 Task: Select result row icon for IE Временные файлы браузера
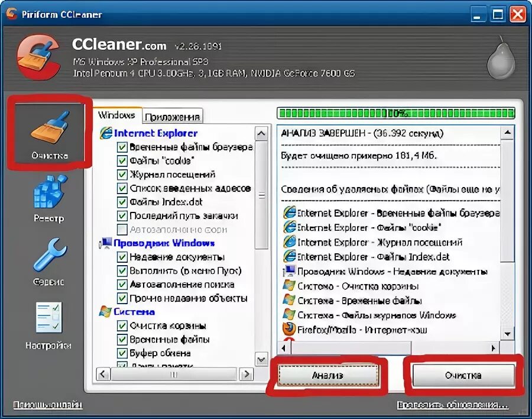pyautogui.click(x=290, y=212)
